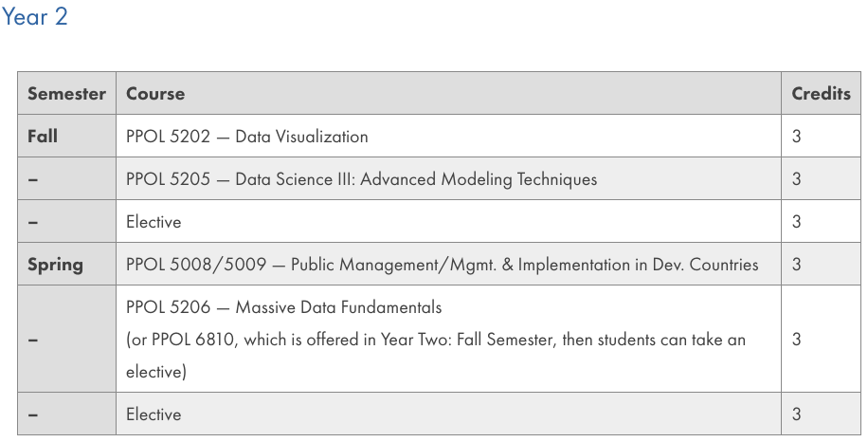Select the Semester column header
Screen dimensions: 868x442
click(66, 94)
